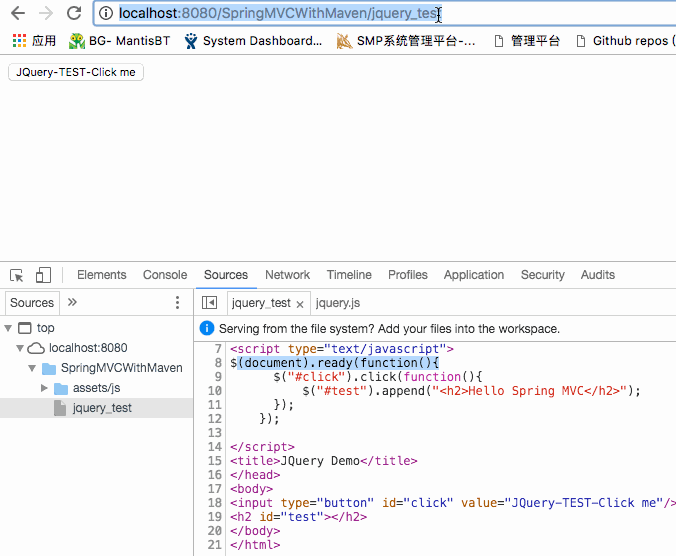Image resolution: width=676 pixels, height=556 pixels.
Task: Click line number 8 in the gutter
Action: (x=218, y=363)
